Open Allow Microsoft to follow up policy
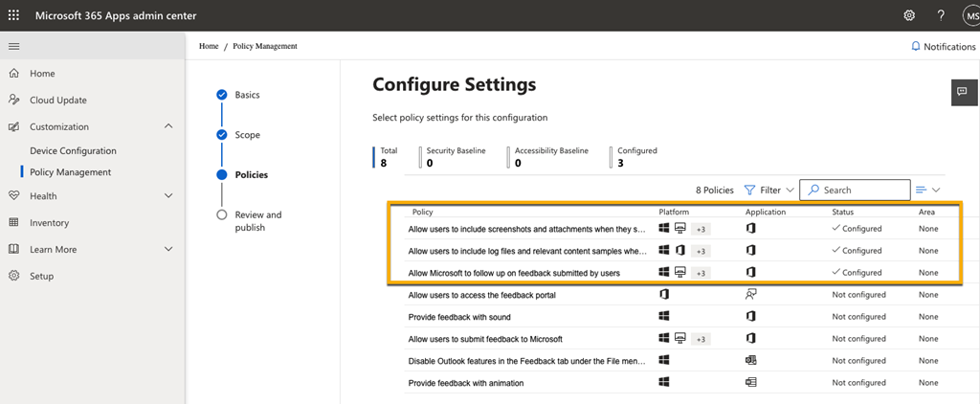980x404 pixels. pyautogui.click(x=514, y=273)
